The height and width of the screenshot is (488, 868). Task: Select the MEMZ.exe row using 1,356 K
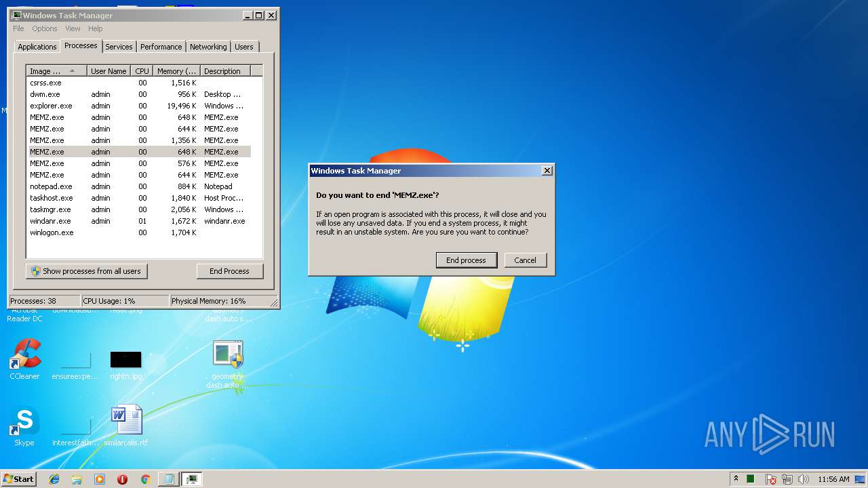pos(139,140)
